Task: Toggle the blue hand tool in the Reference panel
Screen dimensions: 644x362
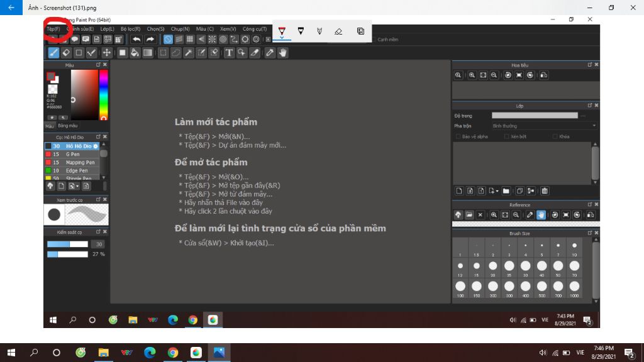Action: click(541, 215)
